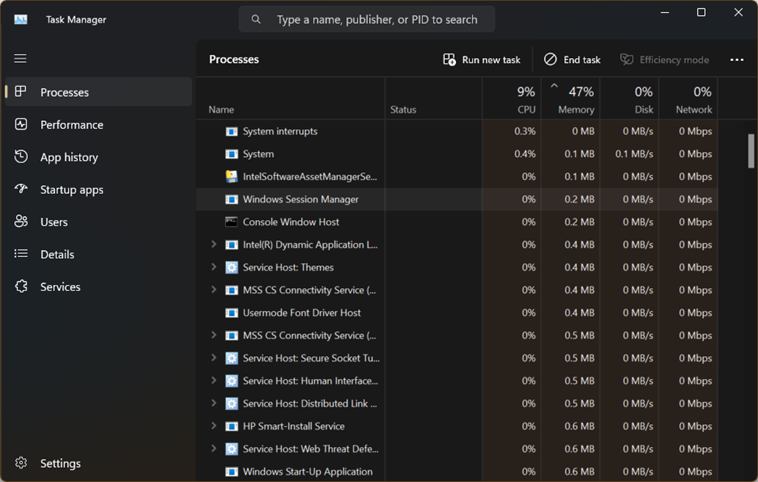Click the Efficiency mode button

(665, 59)
